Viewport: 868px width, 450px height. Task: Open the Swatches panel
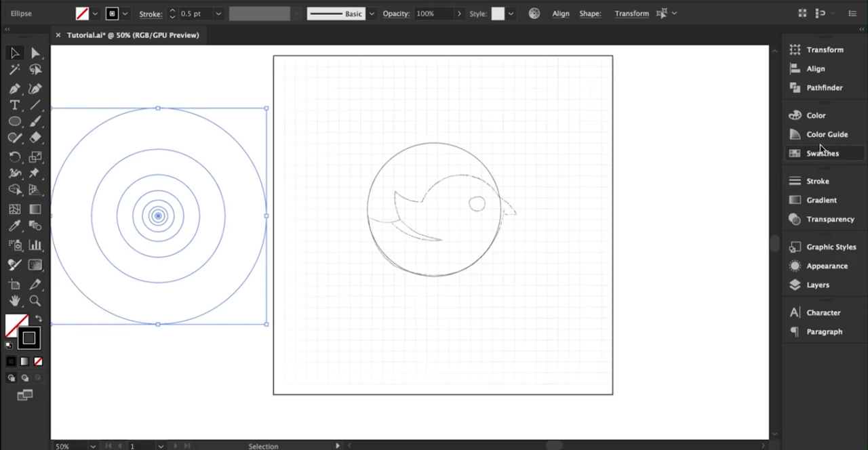tap(824, 153)
